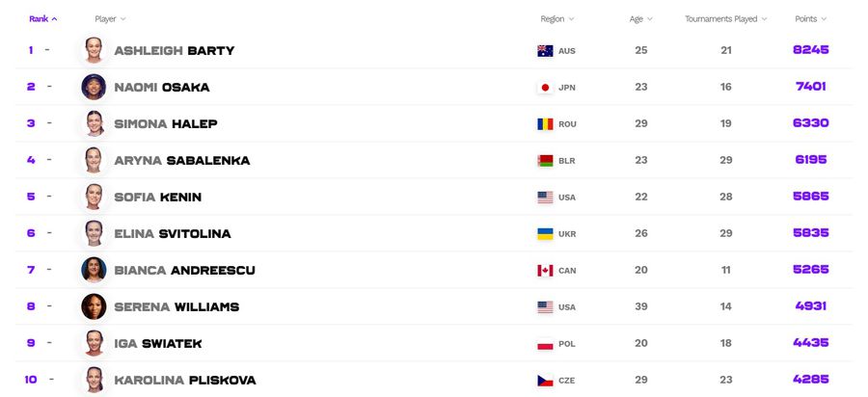The width and height of the screenshot is (868, 397).
Task: Sort by Player column header
Action: (110, 19)
